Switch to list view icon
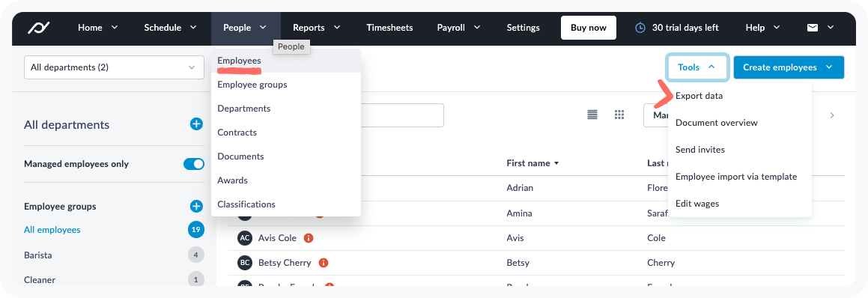The width and height of the screenshot is (868, 298). click(592, 115)
